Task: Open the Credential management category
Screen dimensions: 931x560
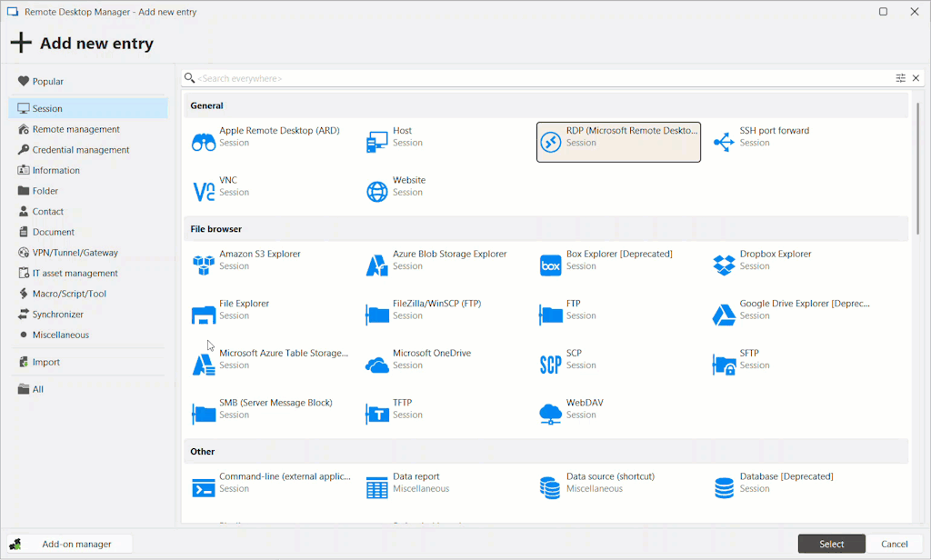Action: click(x=80, y=150)
